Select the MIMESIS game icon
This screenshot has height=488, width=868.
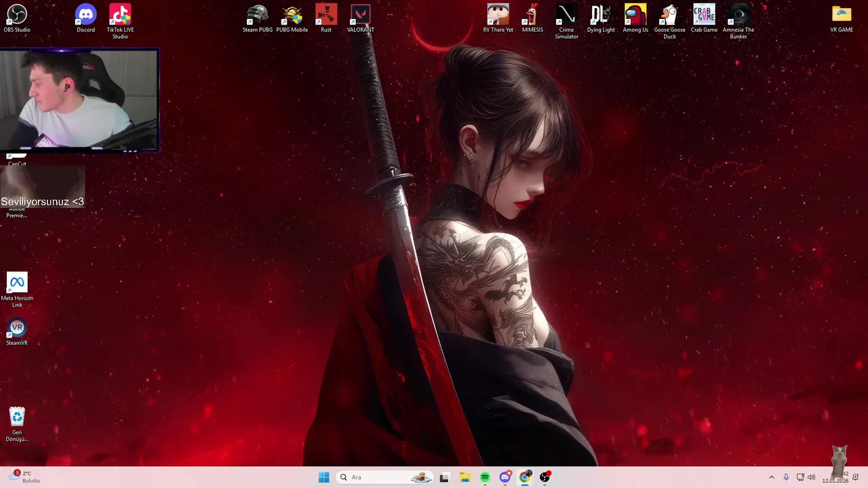point(532,18)
